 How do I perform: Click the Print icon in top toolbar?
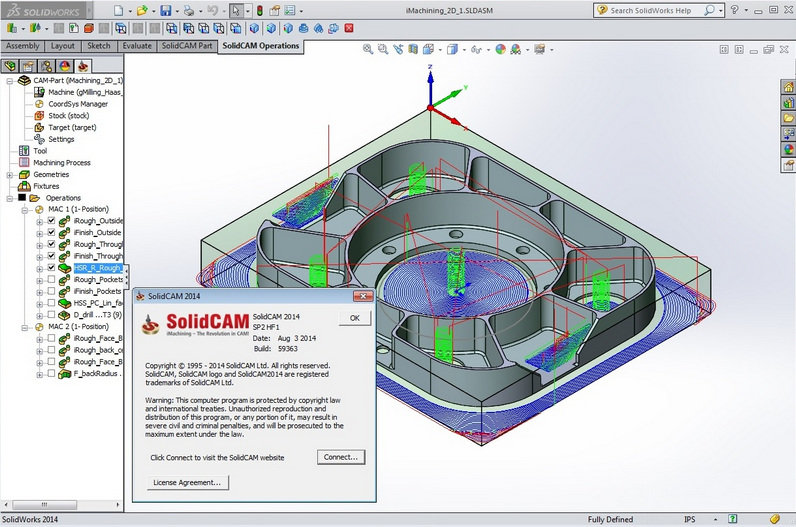coord(188,10)
